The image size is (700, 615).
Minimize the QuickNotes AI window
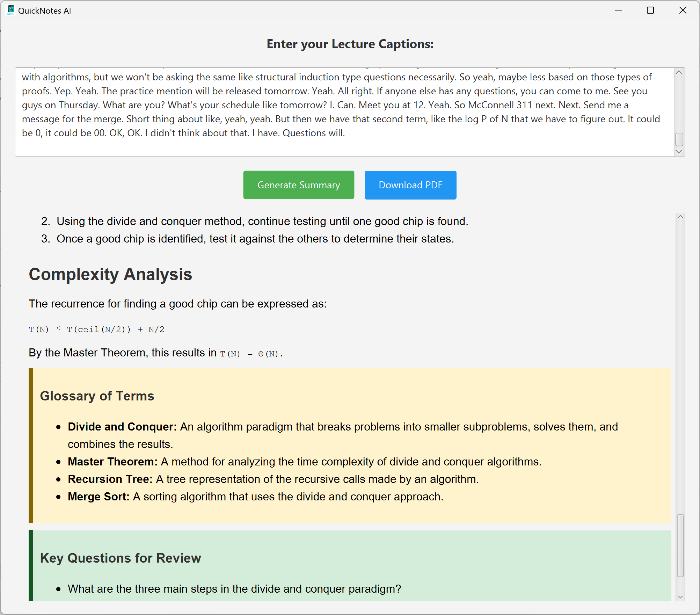click(x=618, y=10)
